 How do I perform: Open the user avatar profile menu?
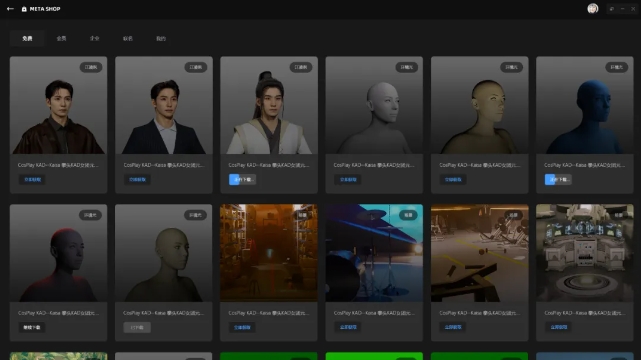coord(593,9)
